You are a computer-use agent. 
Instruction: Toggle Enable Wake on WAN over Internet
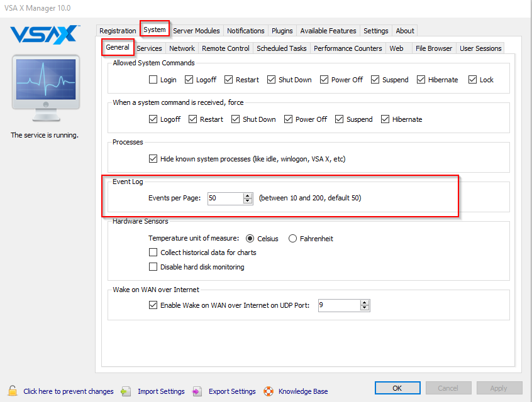[153, 305]
